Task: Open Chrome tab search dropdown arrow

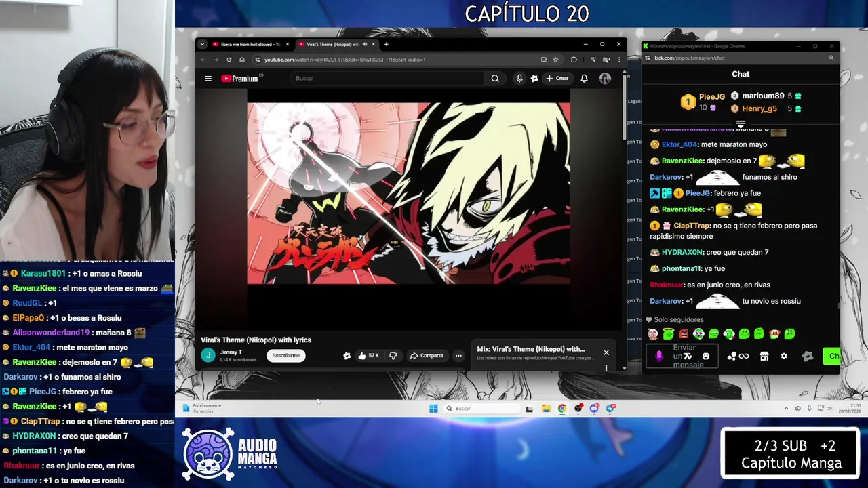Action: [x=202, y=45]
